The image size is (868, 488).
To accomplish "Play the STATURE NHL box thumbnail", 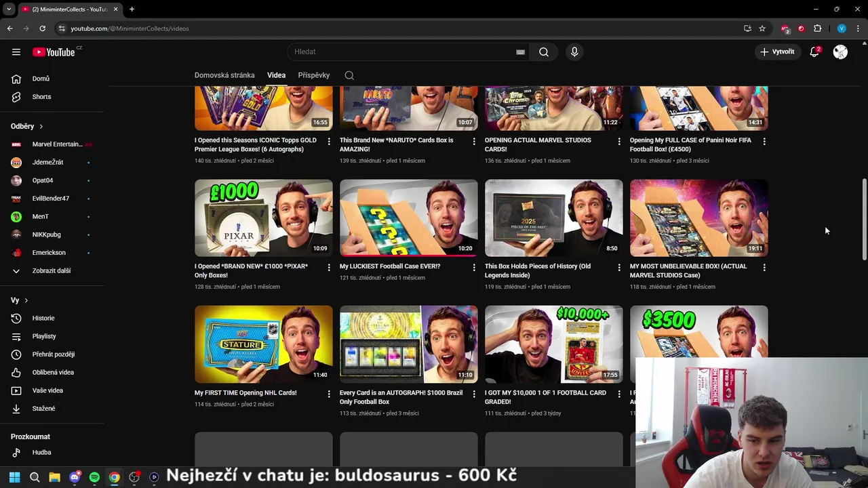I will coord(263,344).
